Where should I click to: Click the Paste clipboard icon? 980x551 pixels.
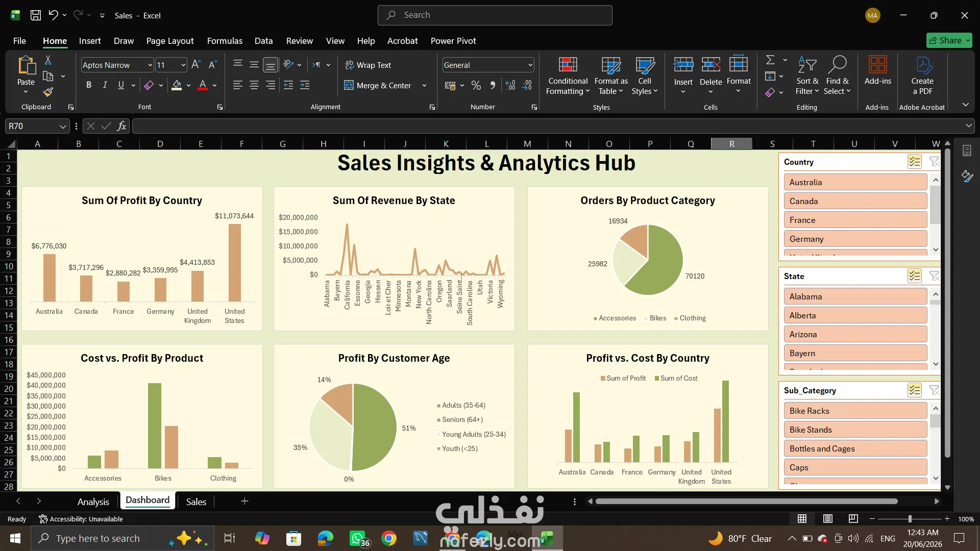click(26, 66)
